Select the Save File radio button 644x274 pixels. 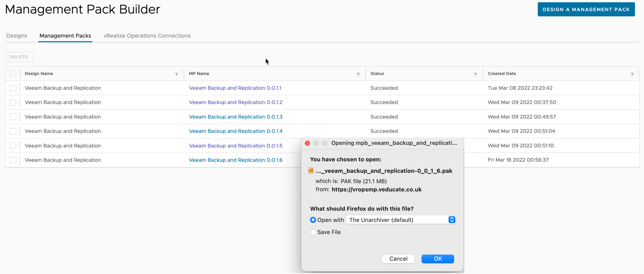[x=313, y=232]
